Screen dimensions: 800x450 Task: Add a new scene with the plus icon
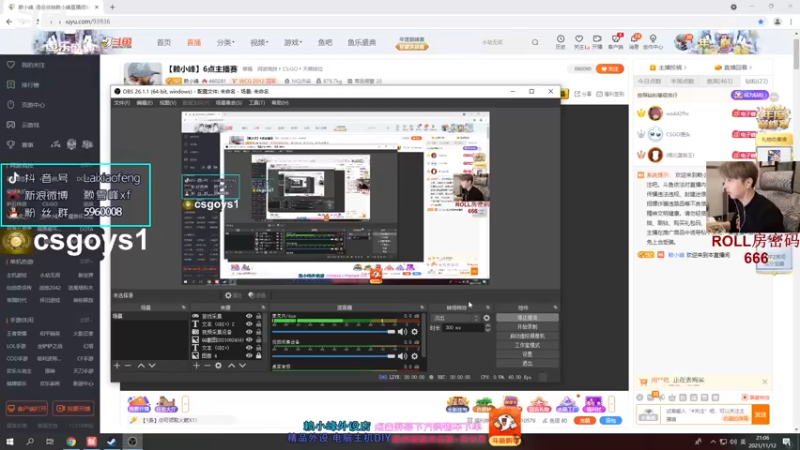point(117,365)
